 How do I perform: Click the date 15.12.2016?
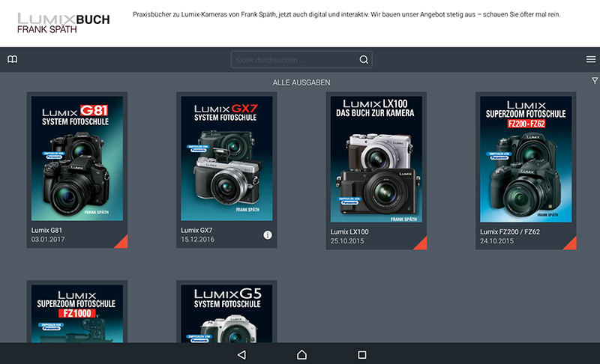[x=197, y=240]
